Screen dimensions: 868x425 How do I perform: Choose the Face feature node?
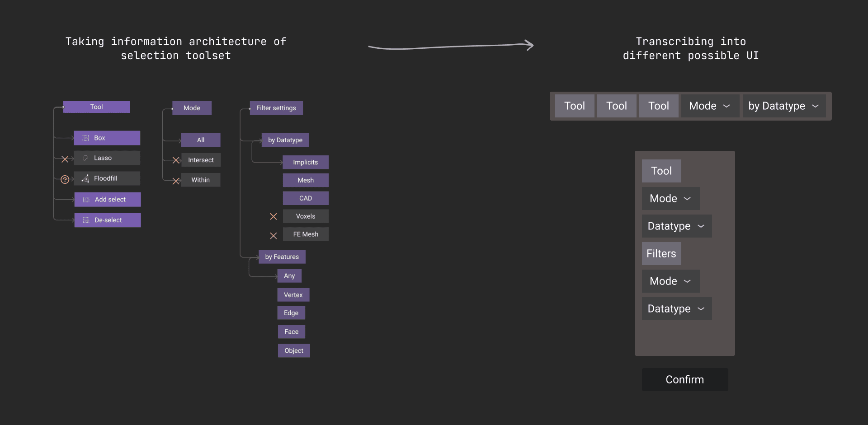pyautogui.click(x=292, y=332)
